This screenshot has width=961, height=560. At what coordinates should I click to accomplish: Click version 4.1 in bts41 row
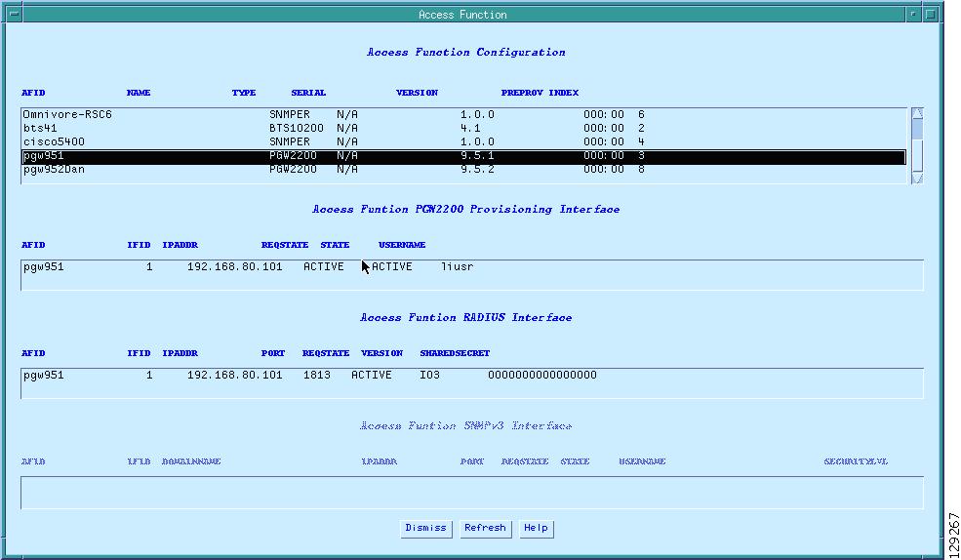click(470, 128)
